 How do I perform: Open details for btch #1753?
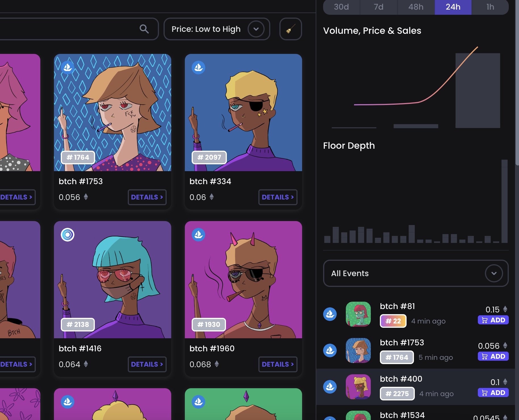(147, 197)
